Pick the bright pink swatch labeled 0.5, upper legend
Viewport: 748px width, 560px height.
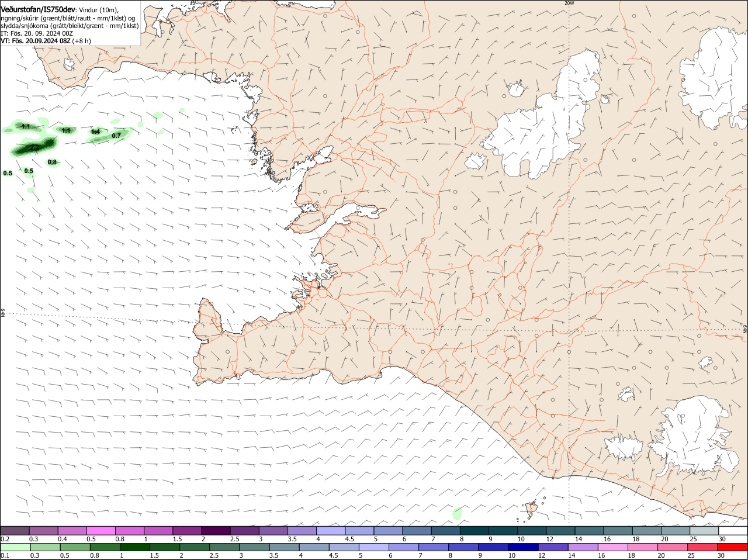tap(101, 530)
